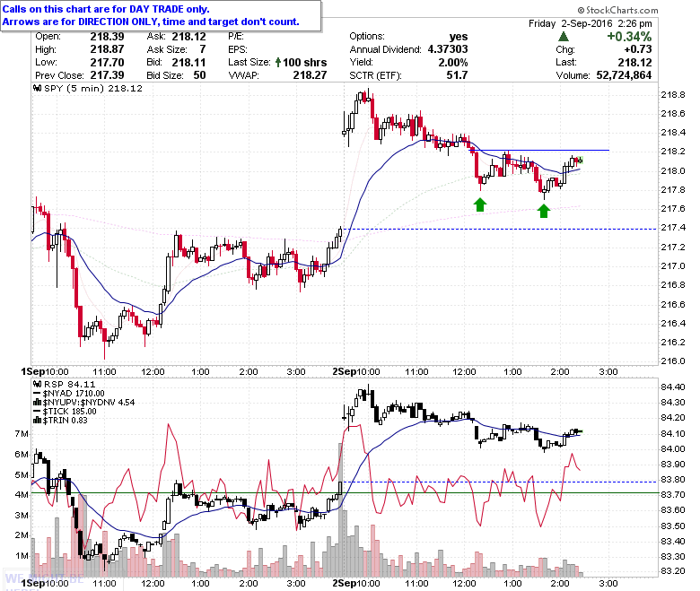This screenshot has width=700, height=591.
Task: Click the line icon beside $TICK legend
Action: coord(37,412)
